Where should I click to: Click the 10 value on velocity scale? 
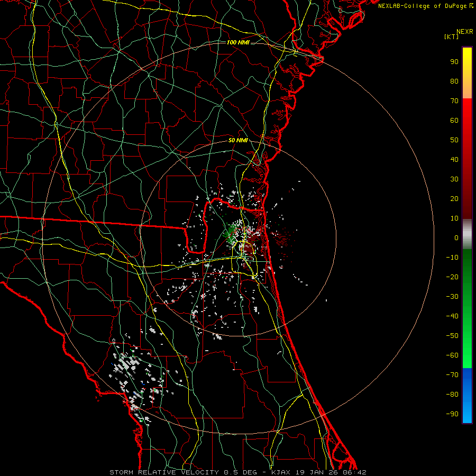[x=454, y=218]
